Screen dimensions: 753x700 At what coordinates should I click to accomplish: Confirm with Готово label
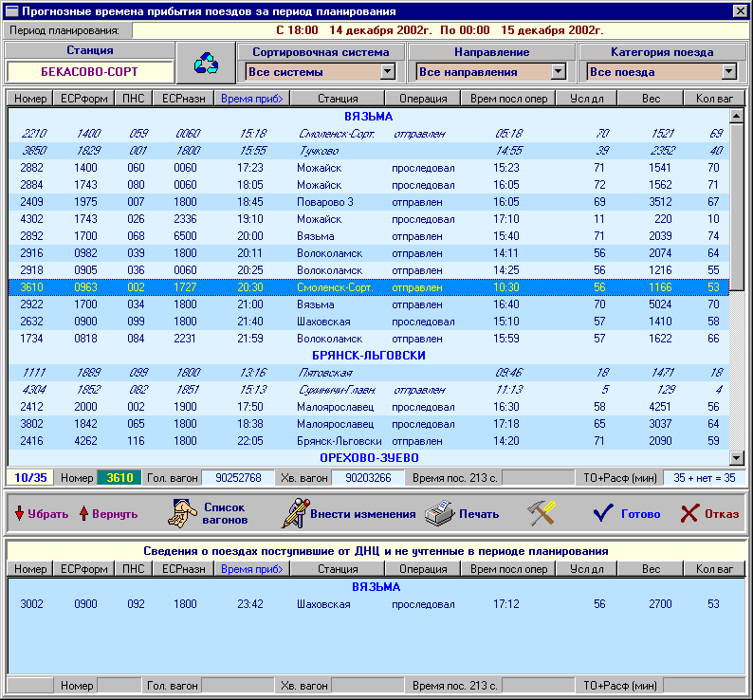point(641,514)
